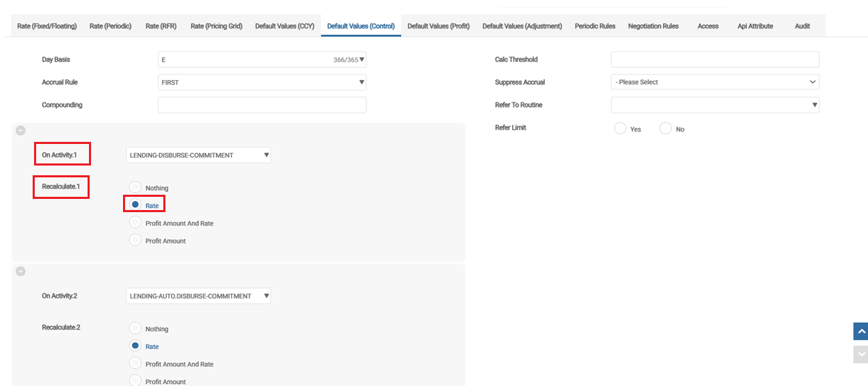868x386 pixels.
Task: Expand the Suppress Accrual dropdown
Action: 714,82
